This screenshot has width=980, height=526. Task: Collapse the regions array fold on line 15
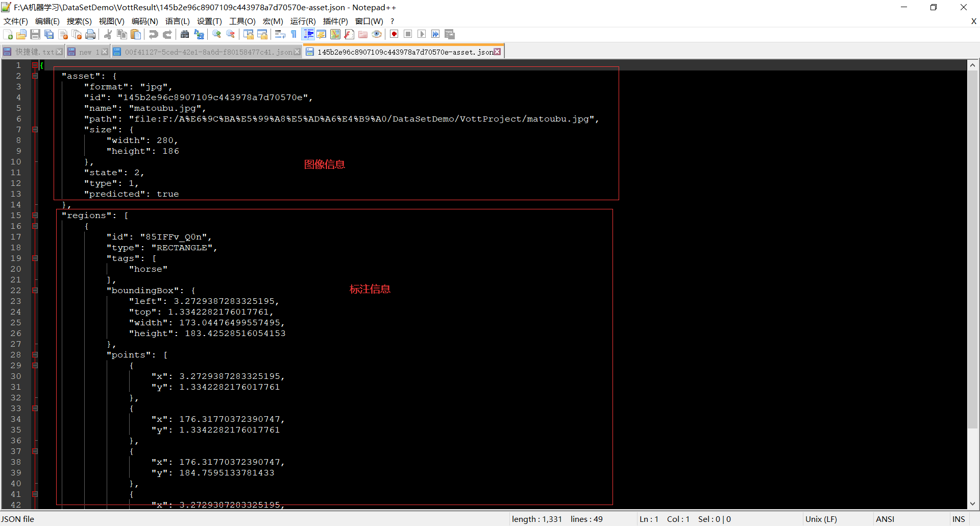pyautogui.click(x=35, y=215)
